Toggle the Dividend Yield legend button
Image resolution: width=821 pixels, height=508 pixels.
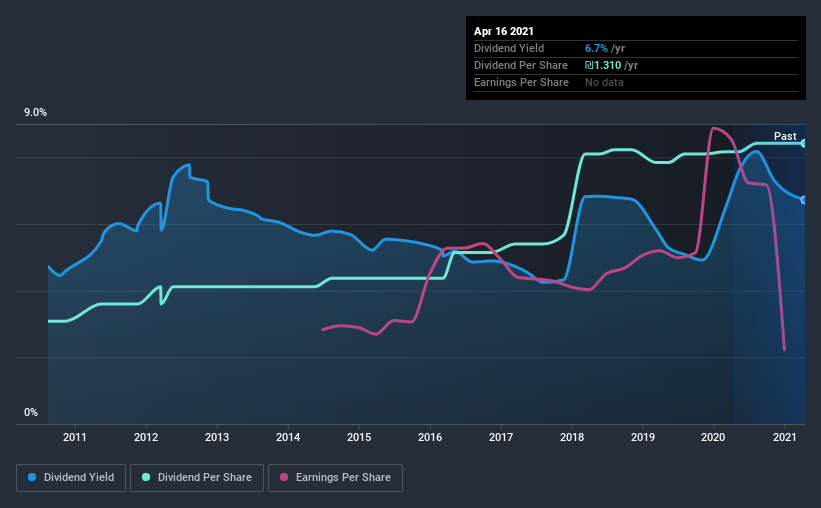(71, 478)
